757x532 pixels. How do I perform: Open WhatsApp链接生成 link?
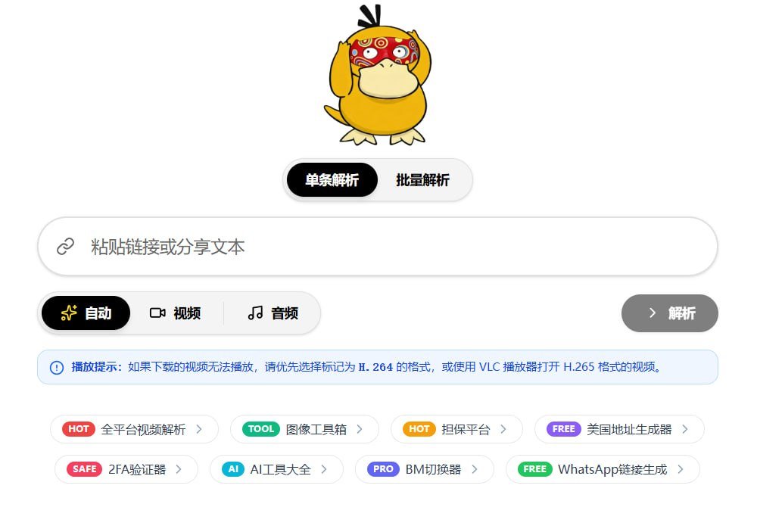(x=603, y=469)
